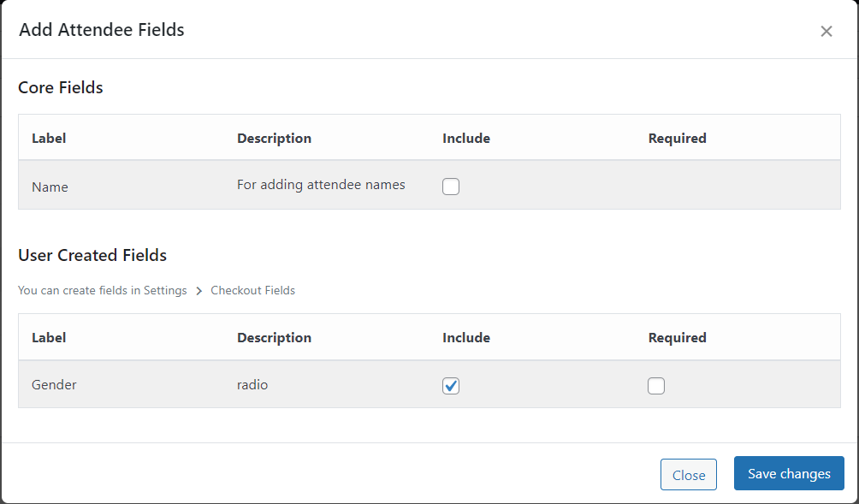Click the Checkout Fields breadcrumb text

(252, 291)
